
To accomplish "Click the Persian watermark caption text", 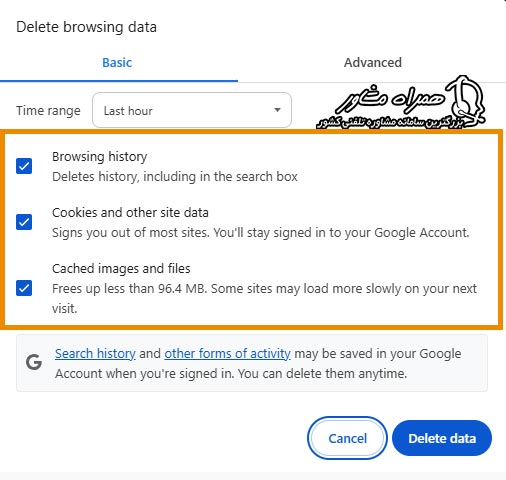I will tap(390, 123).
